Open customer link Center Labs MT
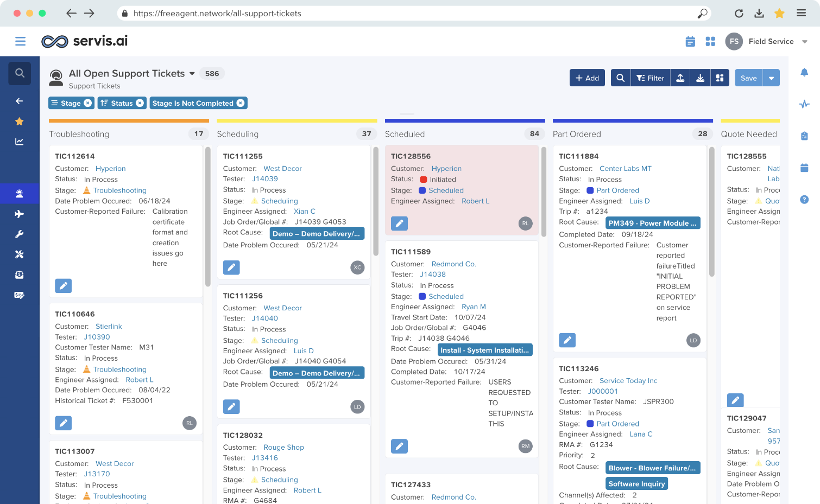The image size is (820, 504). [625, 169]
